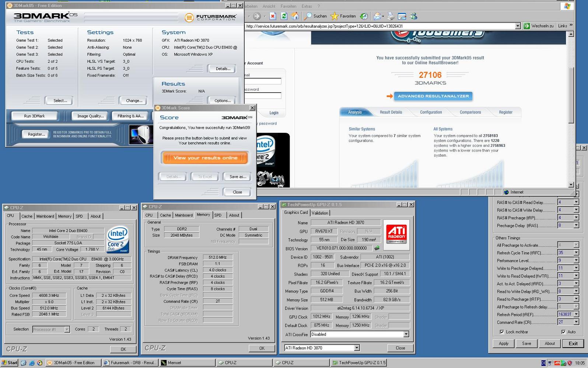Screen dimensions: 588x368
Task: Open the Command Rate (CR) dropdown in Memset
Action: pos(576,322)
